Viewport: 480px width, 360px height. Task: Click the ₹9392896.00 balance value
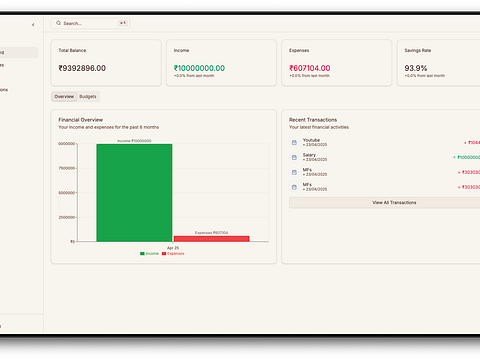pyautogui.click(x=82, y=68)
